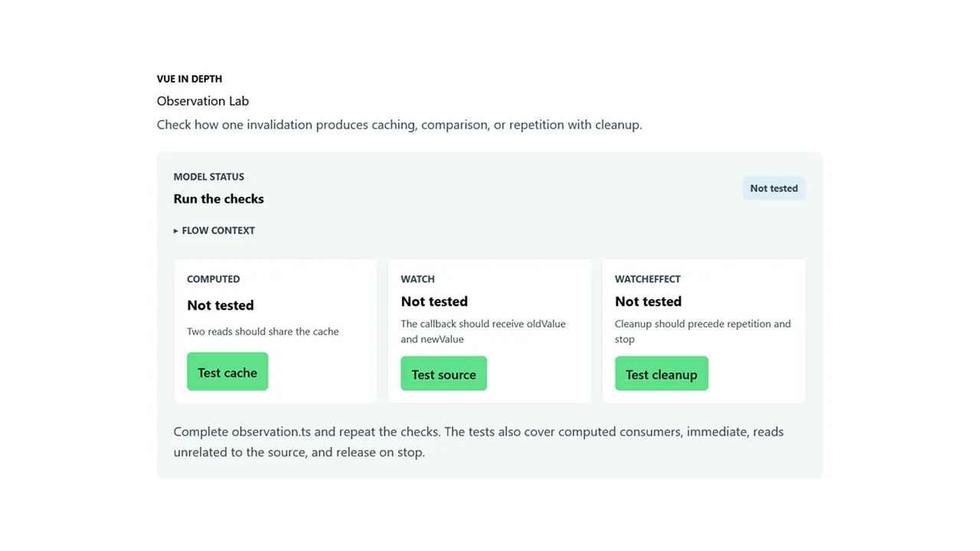Click the 'Observation Lab' heading
980x551 pixels.
(203, 101)
